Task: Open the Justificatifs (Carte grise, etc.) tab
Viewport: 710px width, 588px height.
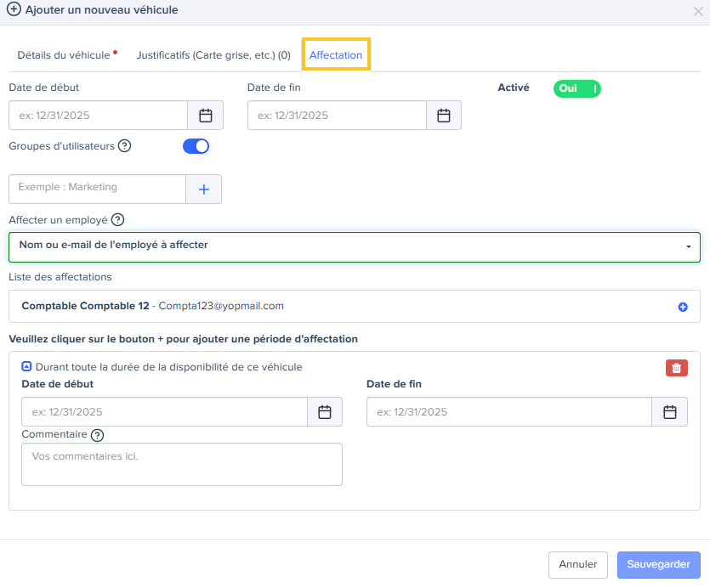Action: (213, 55)
